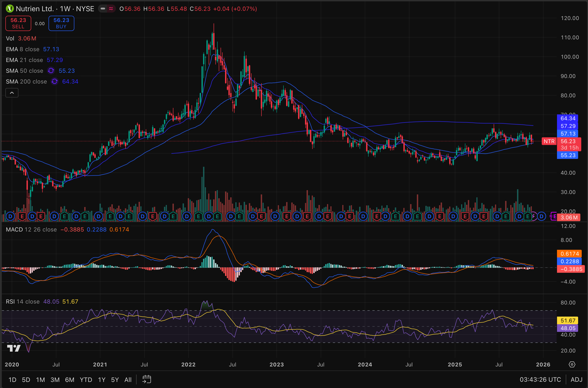Click the refresh icon next to SMA 50

pyautogui.click(x=51, y=71)
